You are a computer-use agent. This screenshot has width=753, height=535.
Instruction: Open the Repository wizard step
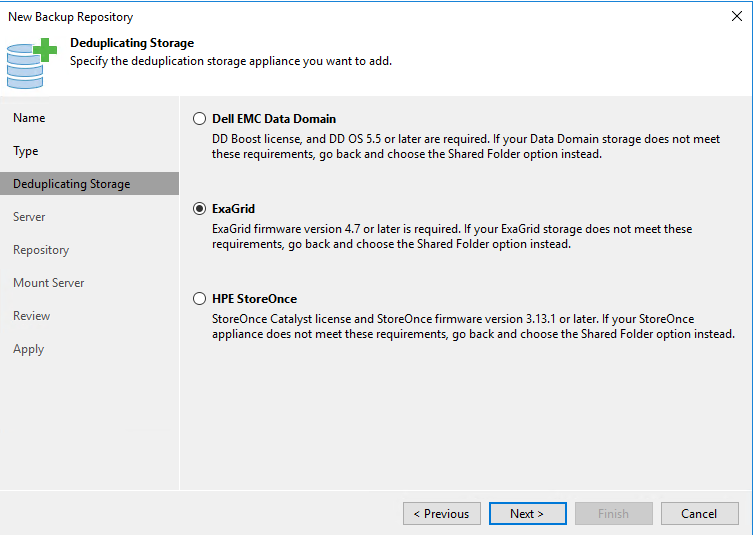pyautogui.click(x=41, y=250)
